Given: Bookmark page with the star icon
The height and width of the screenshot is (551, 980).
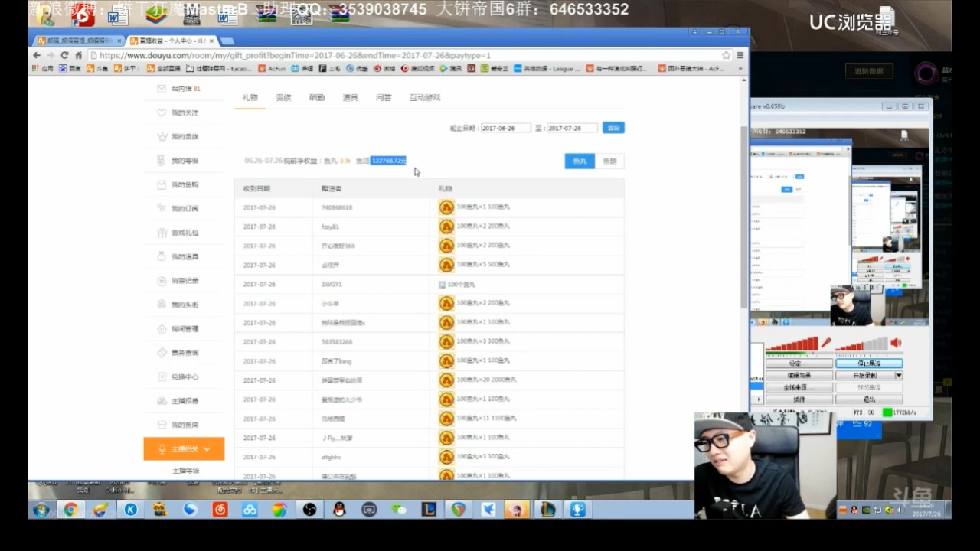Looking at the screenshot, I should tap(726, 55).
